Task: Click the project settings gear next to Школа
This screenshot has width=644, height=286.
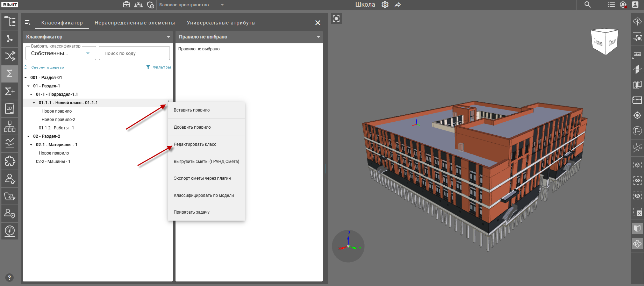Action: (385, 5)
